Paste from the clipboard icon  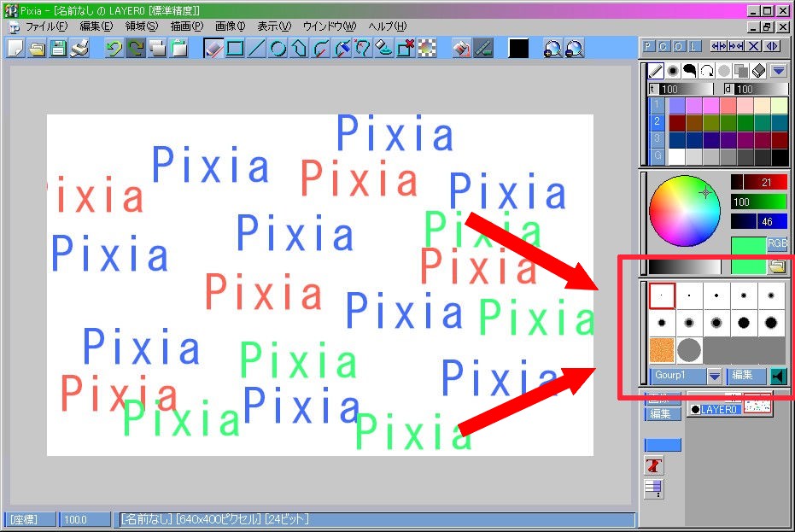[x=178, y=49]
